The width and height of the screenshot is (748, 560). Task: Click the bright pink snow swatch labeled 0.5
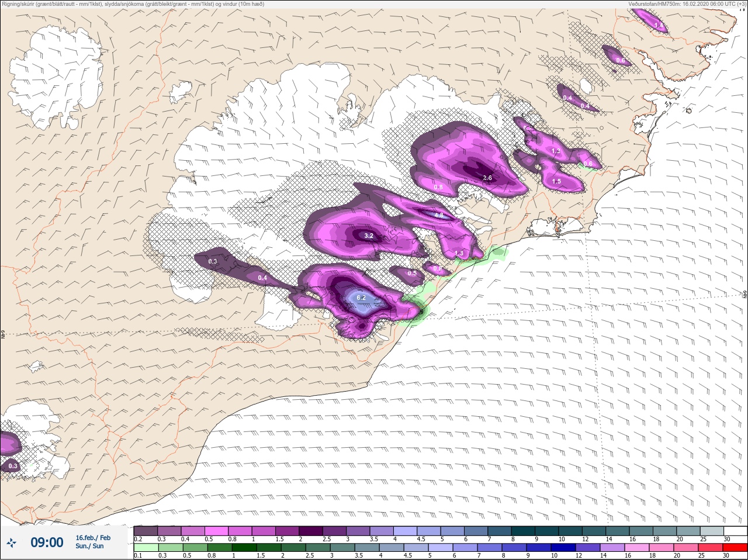[x=216, y=531]
